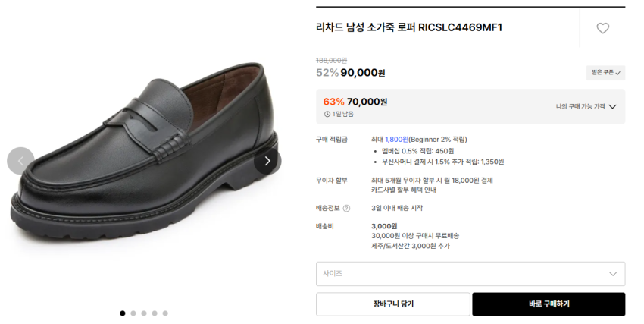This screenshot has height=324, width=644.
Task: Jump to the fourth carousel dot
Action: tap(155, 313)
